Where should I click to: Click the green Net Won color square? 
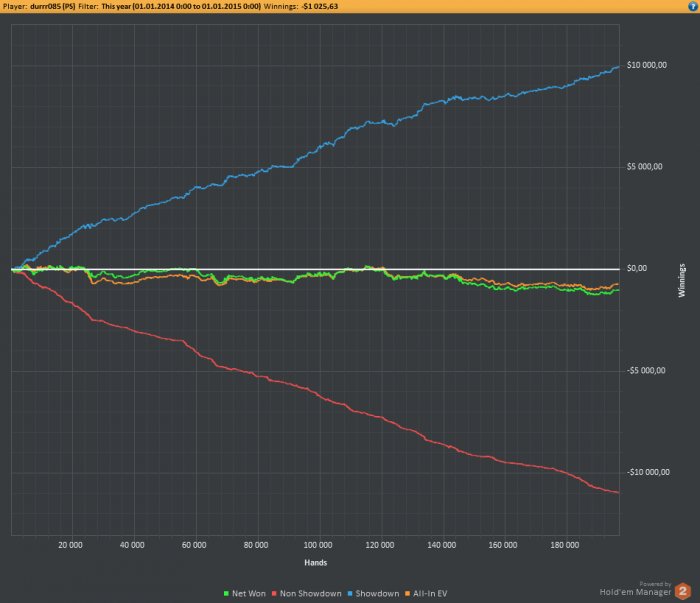click(226, 594)
